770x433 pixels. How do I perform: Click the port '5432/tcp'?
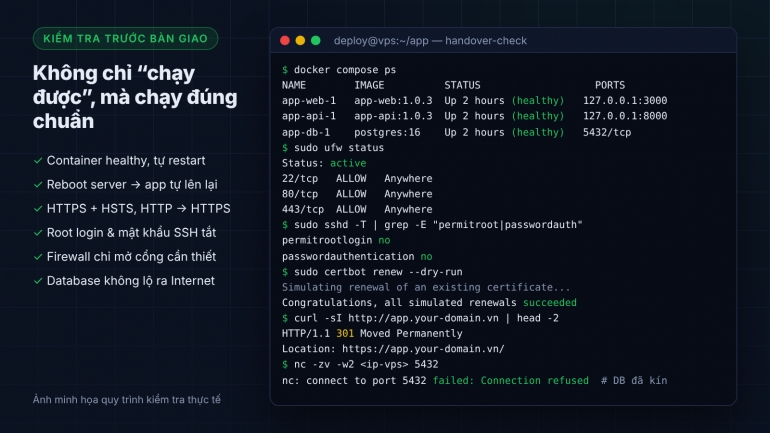tap(607, 133)
